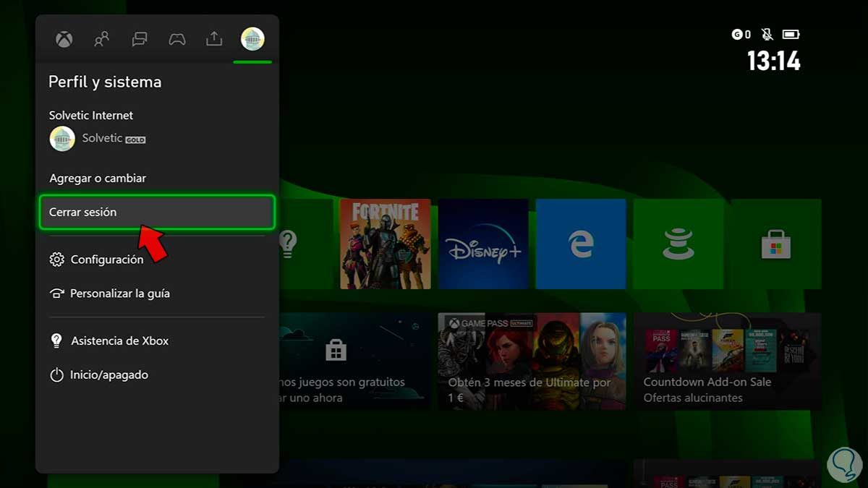
Task: Select Inicio/apagado power option
Action: pyautogui.click(x=157, y=374)
